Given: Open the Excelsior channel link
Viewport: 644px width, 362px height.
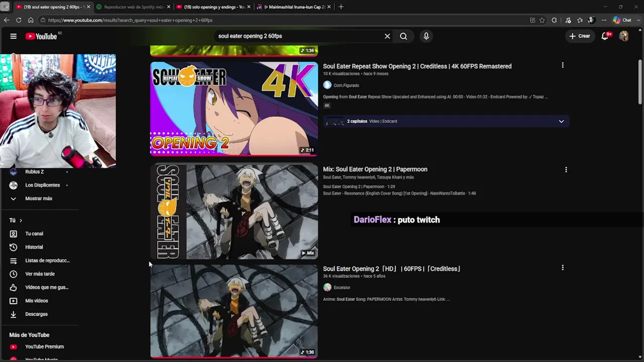Looking at the screenshot, I should pyautogui.click(x=342, y=288).
